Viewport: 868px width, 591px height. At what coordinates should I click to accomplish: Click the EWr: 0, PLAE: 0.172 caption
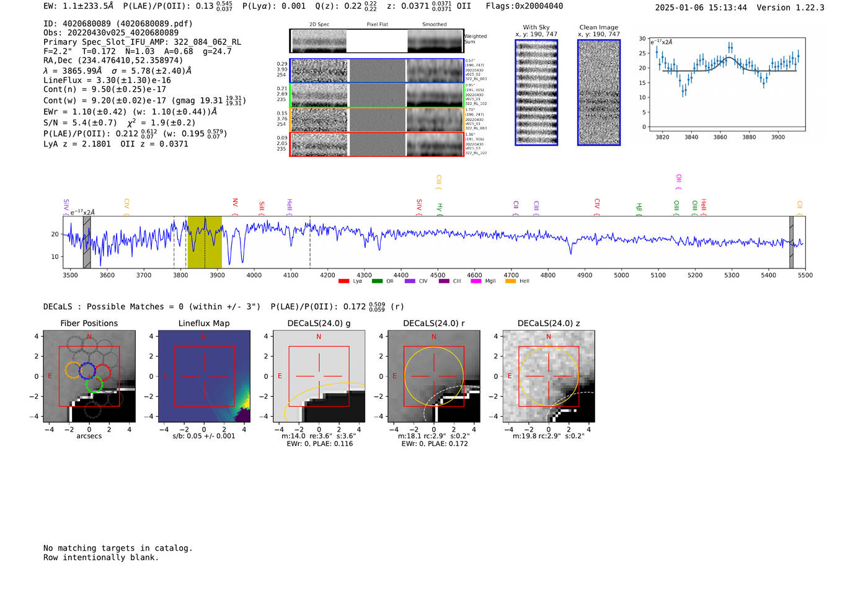pos(434,443)
